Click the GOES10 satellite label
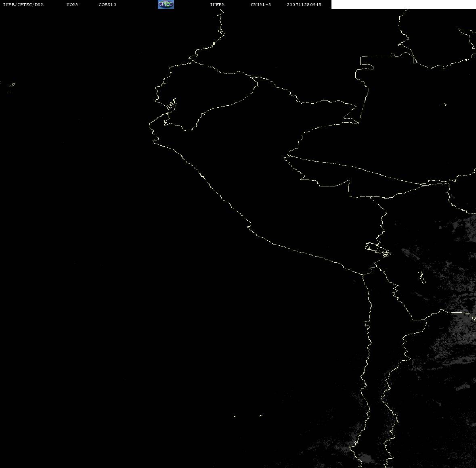Image resolution: width=476 pixels, height=468 pixels. [107, 4]
